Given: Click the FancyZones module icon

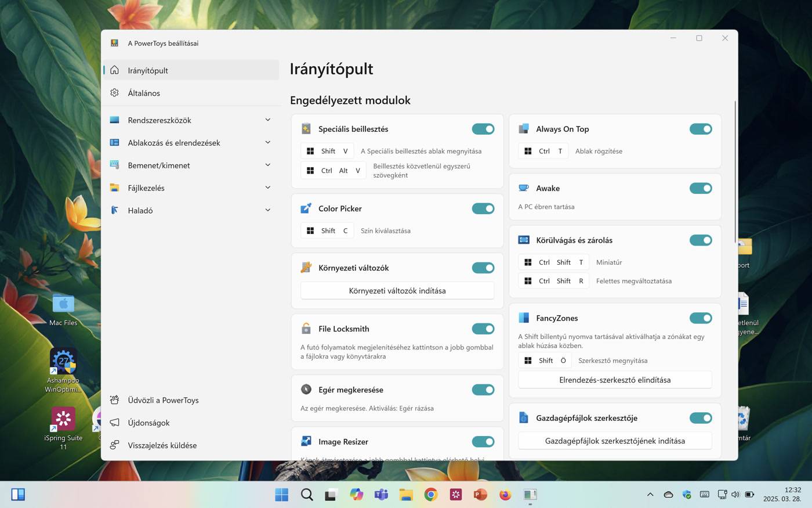Looking at the screenshot, I should coord(524,318).
